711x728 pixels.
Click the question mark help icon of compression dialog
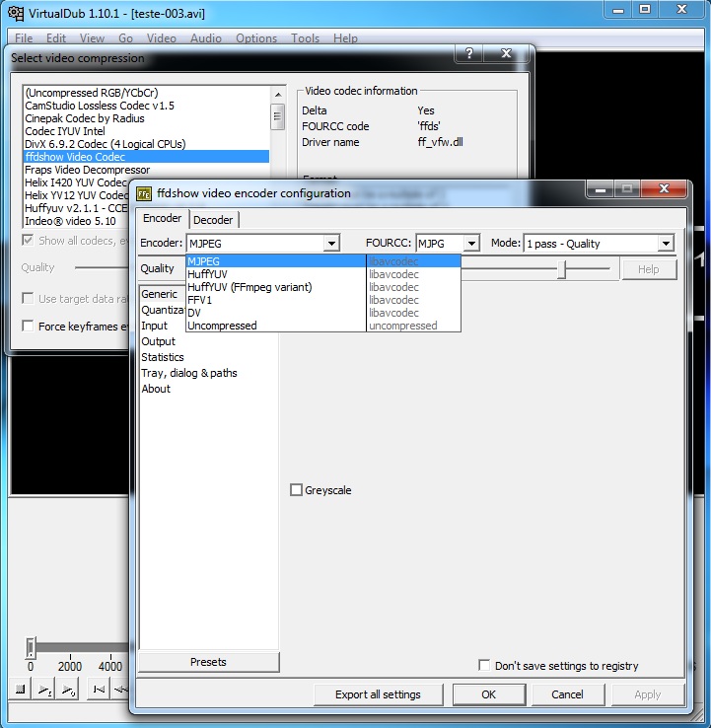[x=469, y=54]
